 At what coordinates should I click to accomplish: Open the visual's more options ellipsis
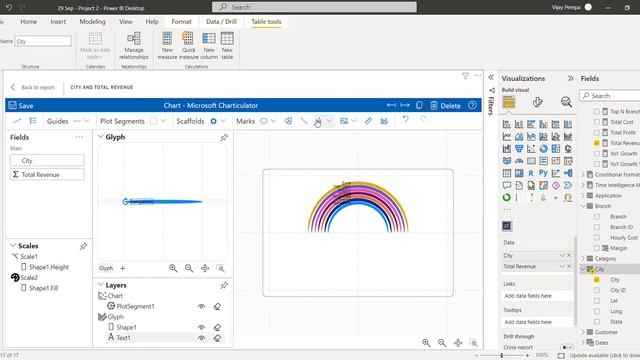pos(478,76)
